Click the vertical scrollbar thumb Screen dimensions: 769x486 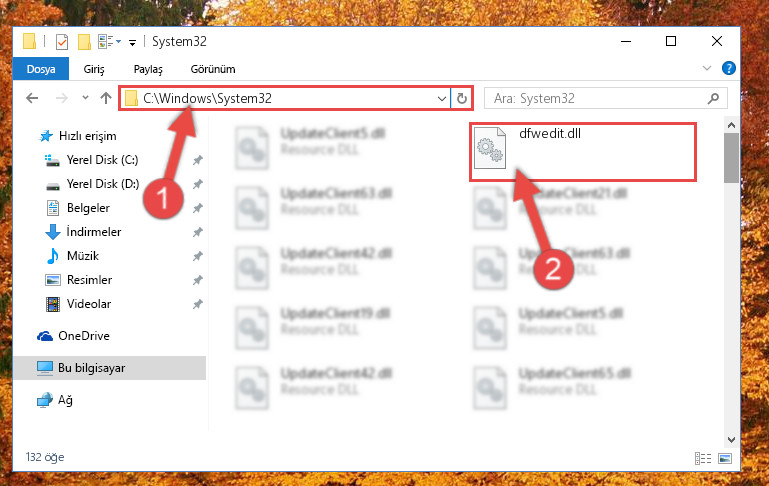(x=731, y=158)
